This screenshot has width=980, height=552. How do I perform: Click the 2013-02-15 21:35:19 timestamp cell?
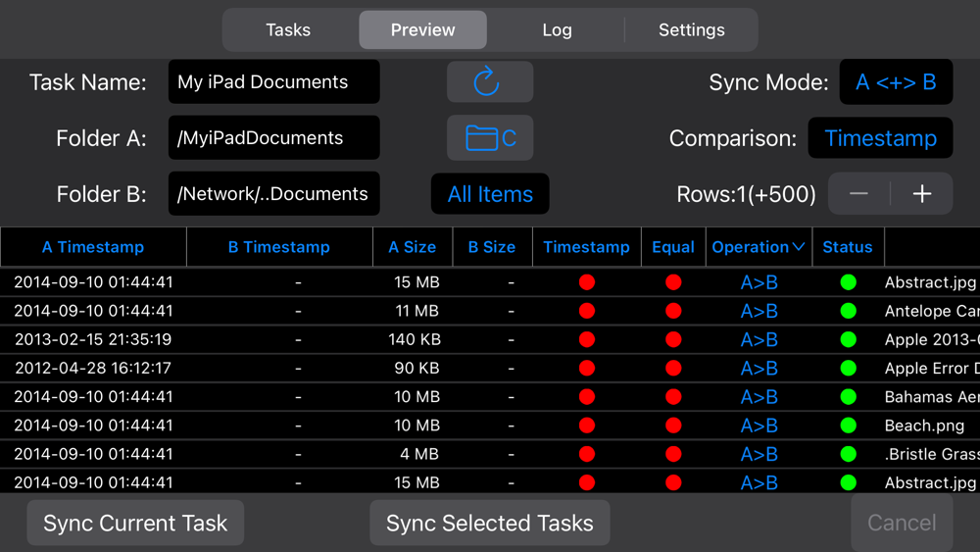93,339
